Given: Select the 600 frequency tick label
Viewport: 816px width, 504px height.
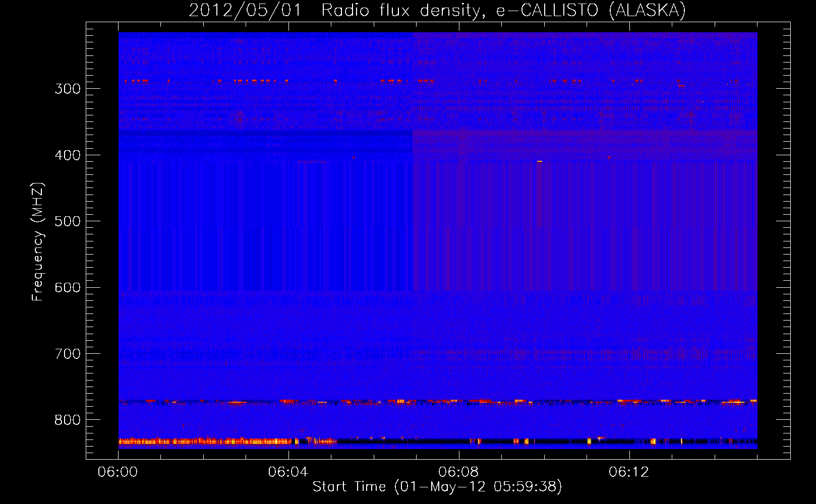Looking at the screenshot, I should 68,288.
